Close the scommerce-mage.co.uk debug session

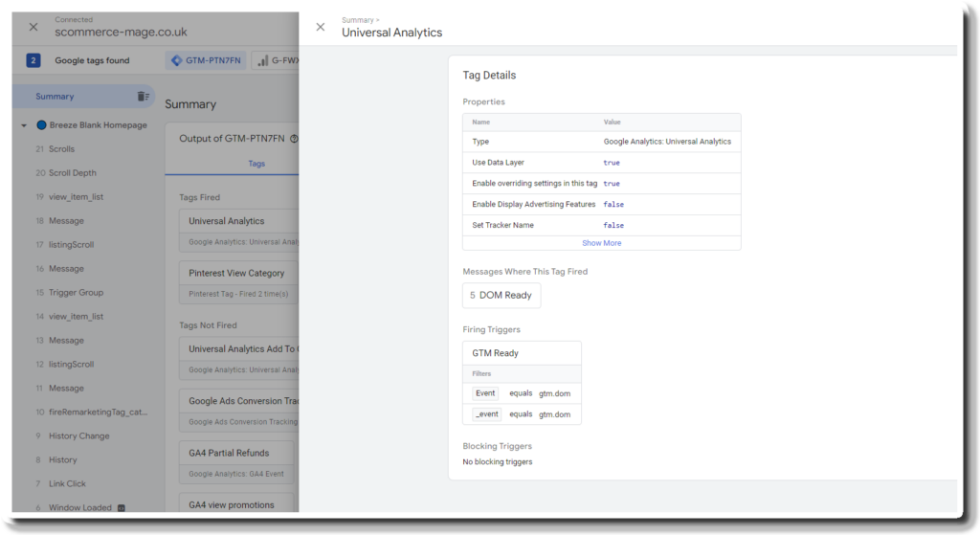pyautogui.click(x=33, y=27)
